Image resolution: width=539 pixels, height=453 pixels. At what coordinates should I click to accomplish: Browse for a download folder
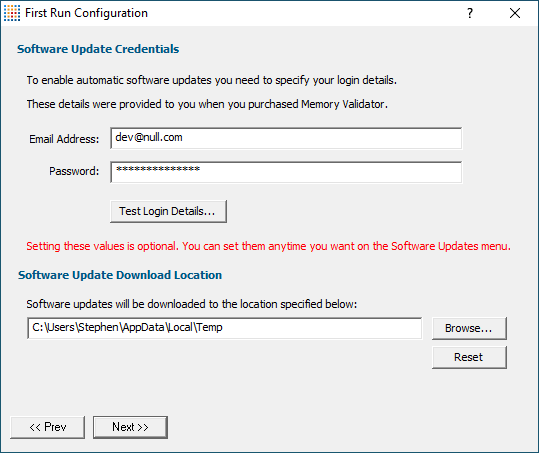click(x=469, y=328)
